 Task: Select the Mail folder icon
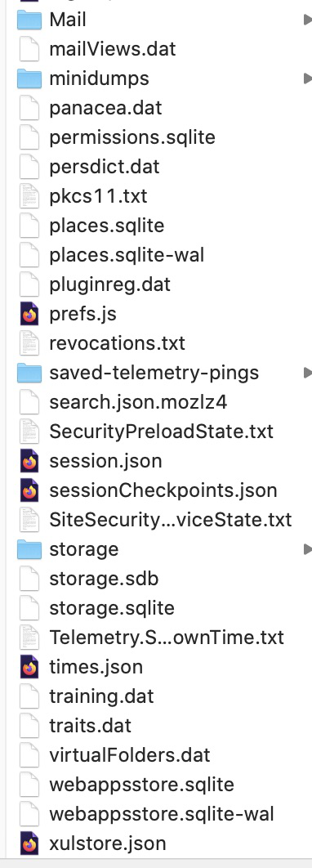coord(29,20)
